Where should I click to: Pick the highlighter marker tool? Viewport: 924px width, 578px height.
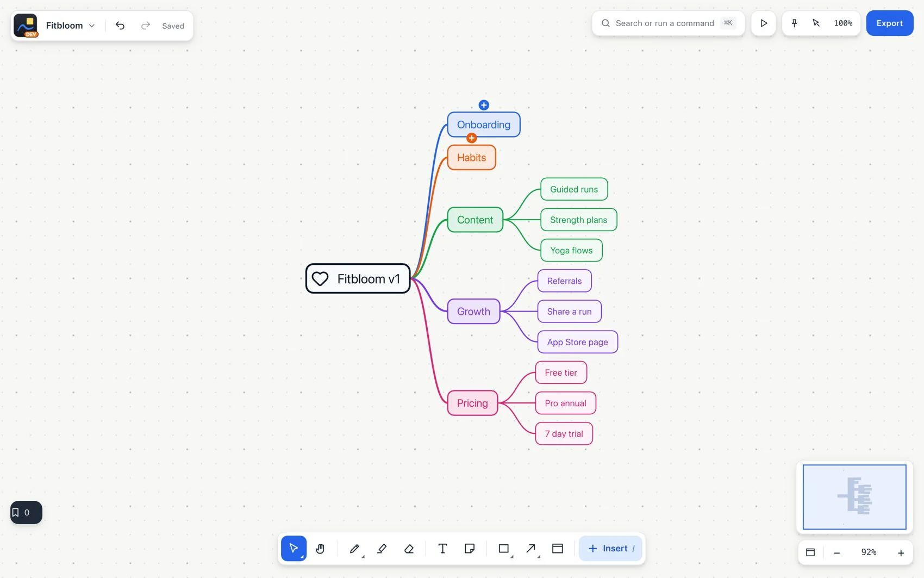(x=382, y=548)
